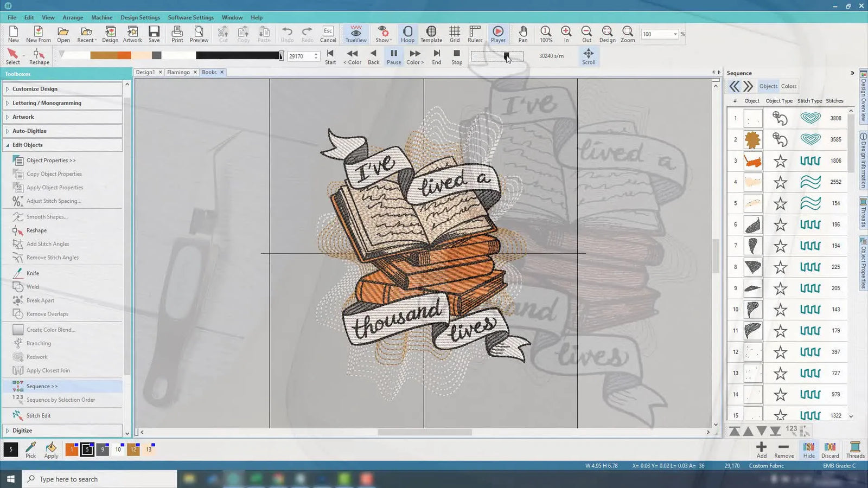Switch to the Flamingo design tab
Screen dimensions: 868x488
[178, 72]
